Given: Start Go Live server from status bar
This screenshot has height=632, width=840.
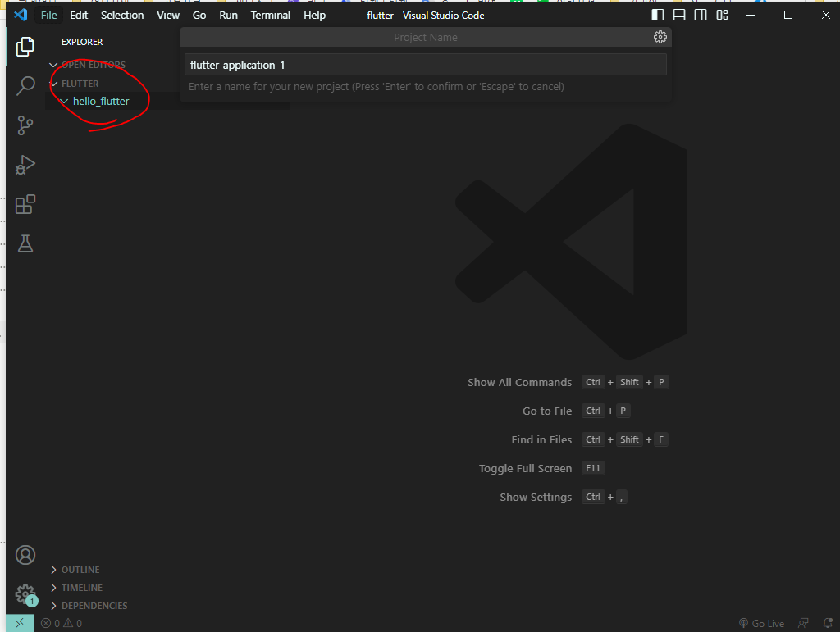Looking at the screenshot, I should (x=761, y=623).
